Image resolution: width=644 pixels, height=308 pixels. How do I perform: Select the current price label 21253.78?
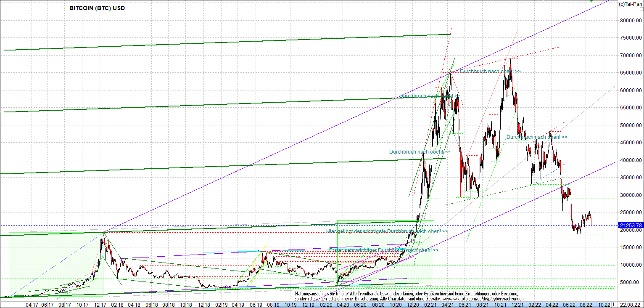coord(631,226)
